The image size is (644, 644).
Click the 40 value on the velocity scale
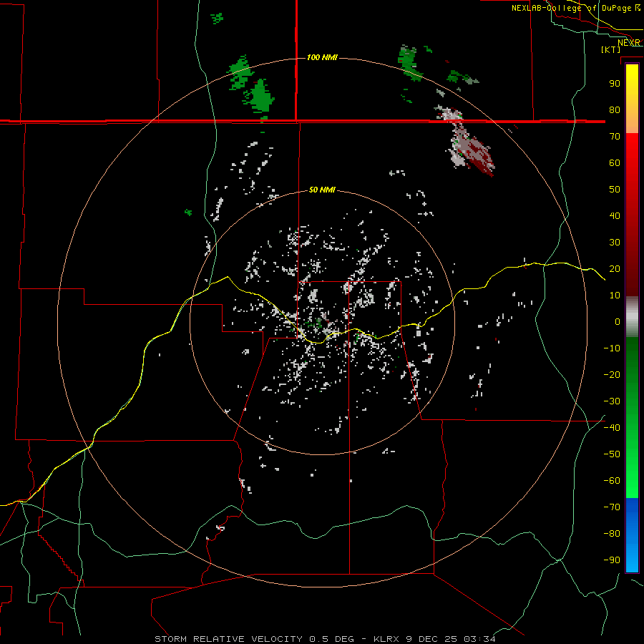[615, 215]
